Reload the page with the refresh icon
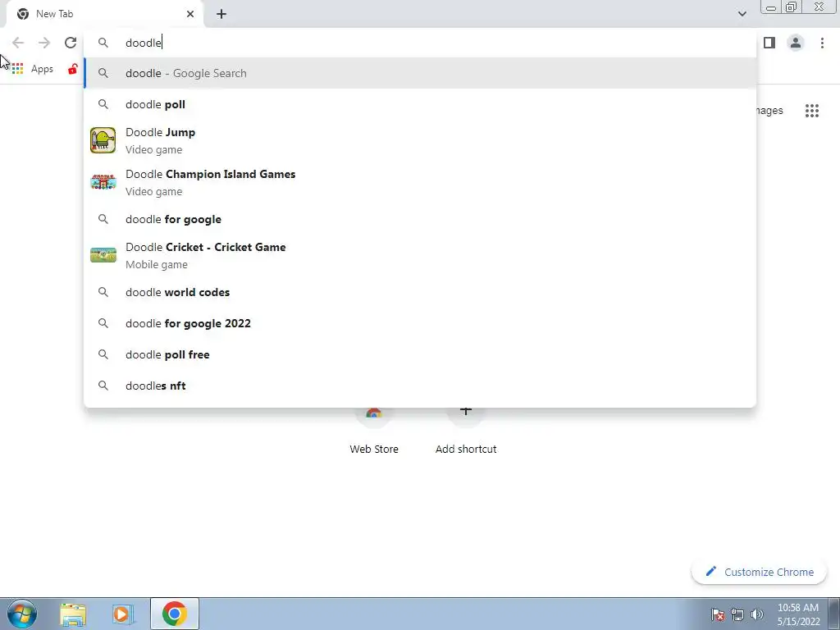The image size is (840, 630). coord(71,43)
